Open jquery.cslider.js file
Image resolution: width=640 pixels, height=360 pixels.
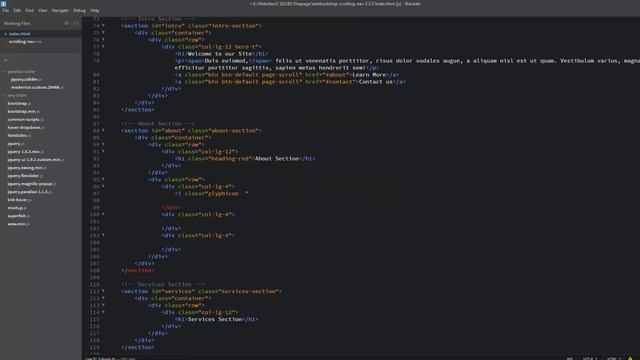[26, 79]
